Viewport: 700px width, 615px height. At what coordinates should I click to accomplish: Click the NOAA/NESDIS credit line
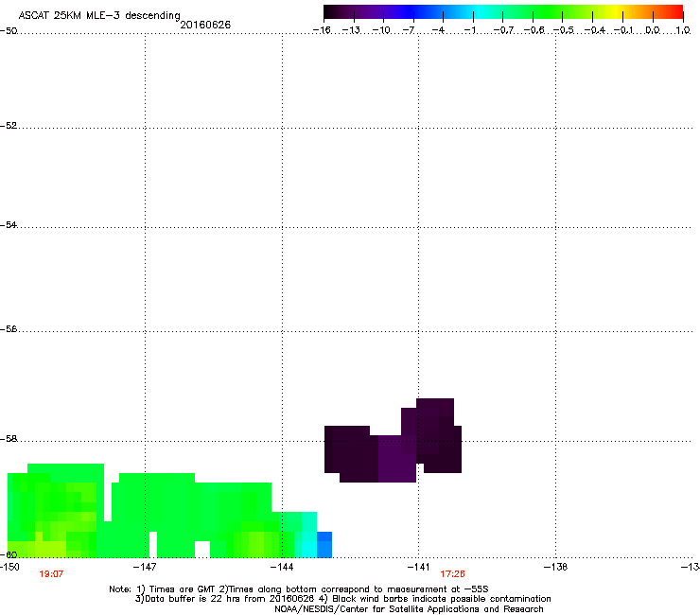[409, 609]
